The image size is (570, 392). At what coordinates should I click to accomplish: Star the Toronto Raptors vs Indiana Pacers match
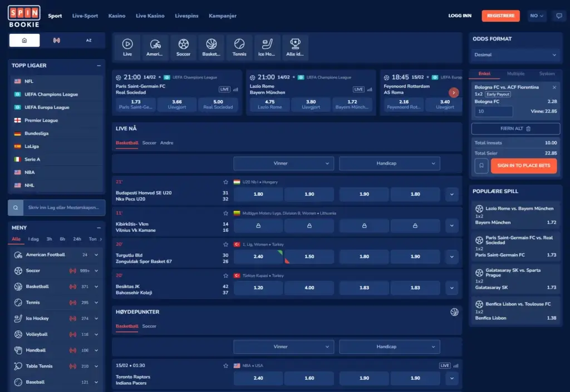tap(225, 366)
